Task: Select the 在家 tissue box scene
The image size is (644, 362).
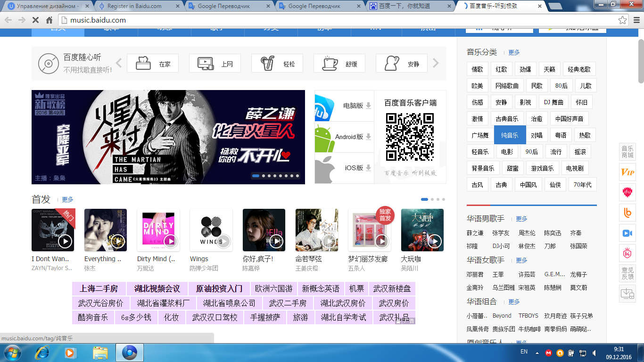Action: (153, 63)
